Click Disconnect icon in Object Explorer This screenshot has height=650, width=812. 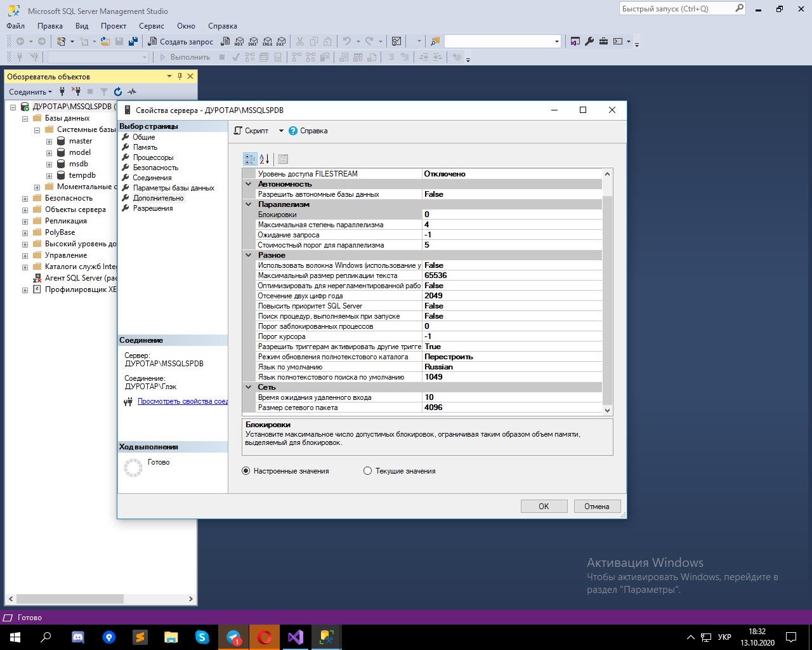pyautogui.click(x=76, y=91)
